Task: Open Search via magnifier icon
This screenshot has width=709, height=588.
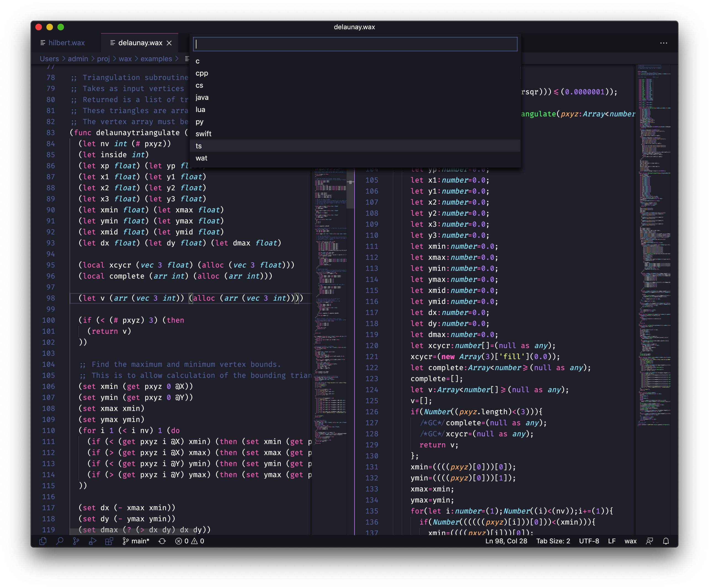Action: click(x=60, y=541)
